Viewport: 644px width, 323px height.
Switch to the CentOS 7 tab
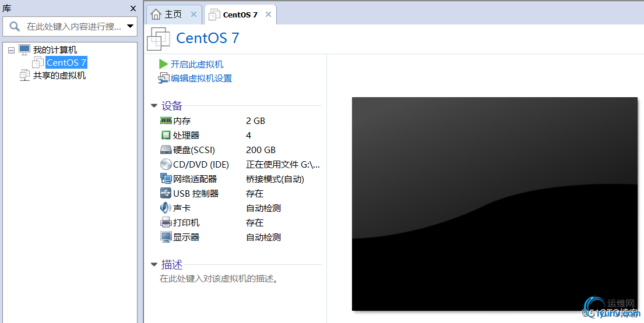[x=240, y=15]
